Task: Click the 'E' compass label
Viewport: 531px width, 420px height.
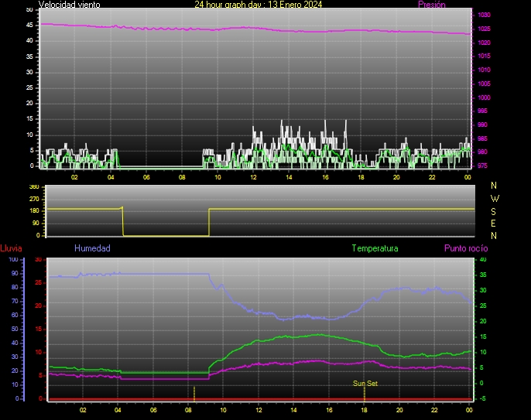Action: point(493,224)
